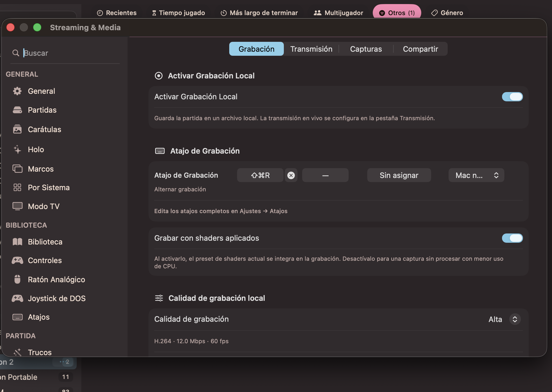Click the search magnifier icon
Screen dimensions: 552x392
[x=16, y=53]
